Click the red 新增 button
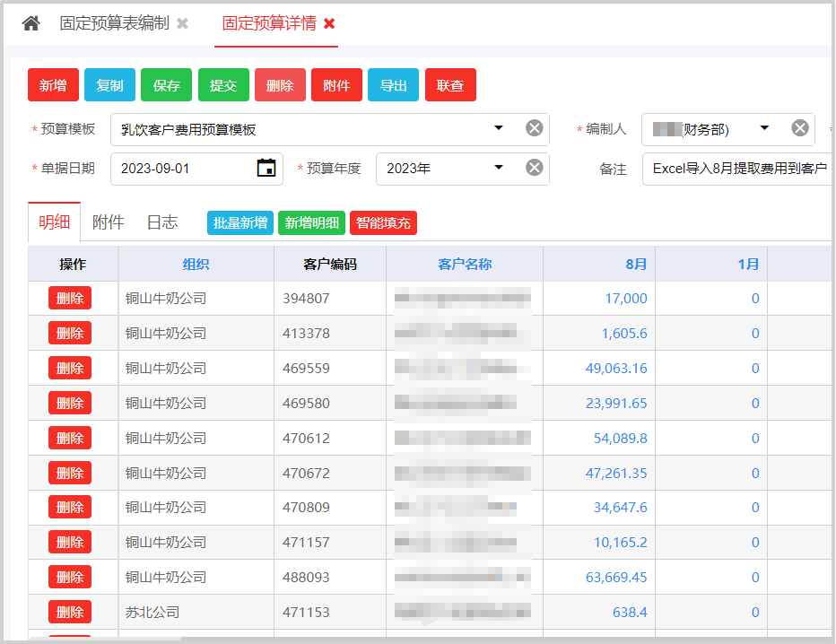The image size is (836, 644). (53, 85)
